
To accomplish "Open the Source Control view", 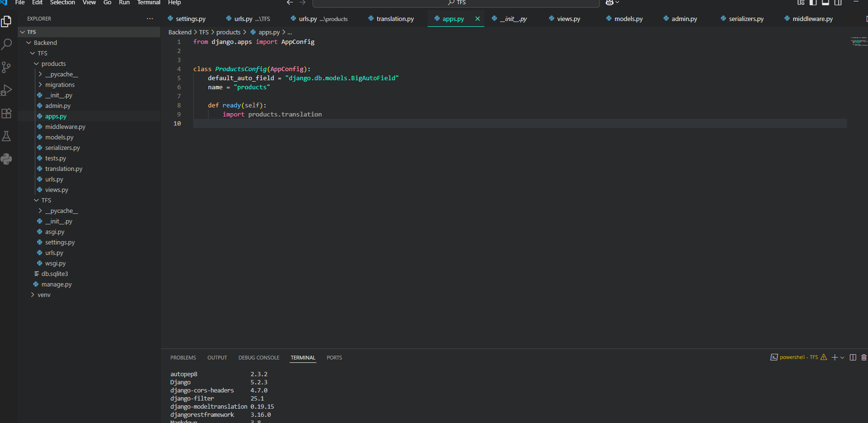I will 7,67.
